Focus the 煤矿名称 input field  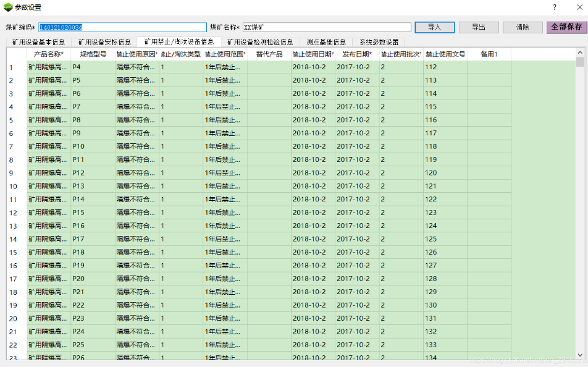click(x=327, y=27)
